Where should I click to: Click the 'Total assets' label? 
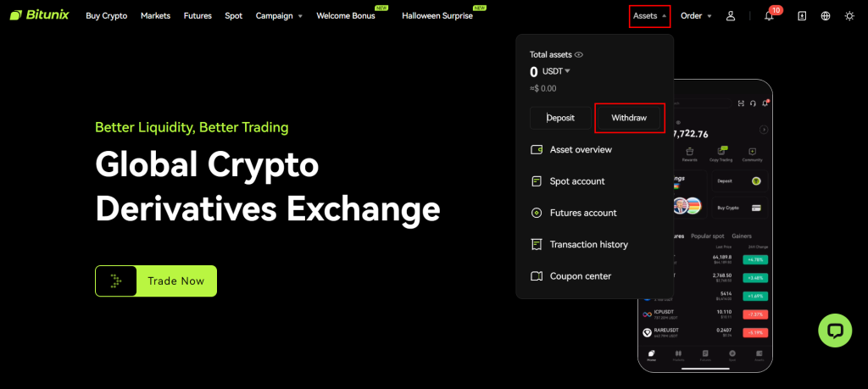[x=551, y=55]
